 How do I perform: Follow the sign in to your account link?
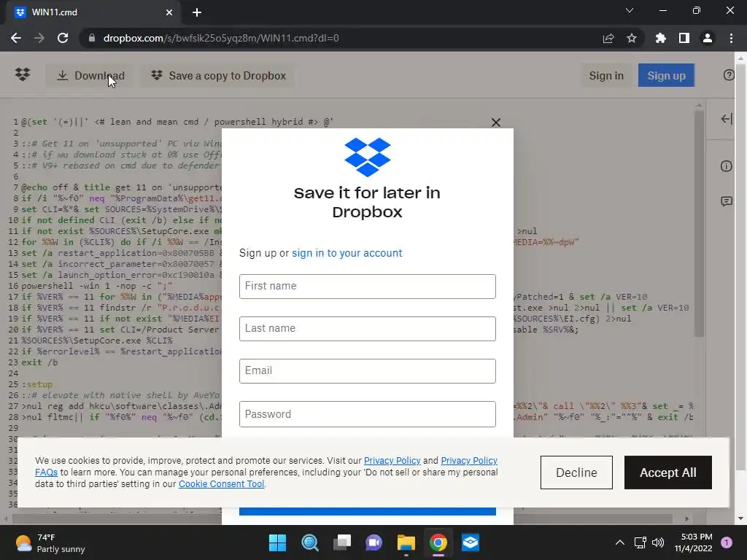(x=347, y=253)
